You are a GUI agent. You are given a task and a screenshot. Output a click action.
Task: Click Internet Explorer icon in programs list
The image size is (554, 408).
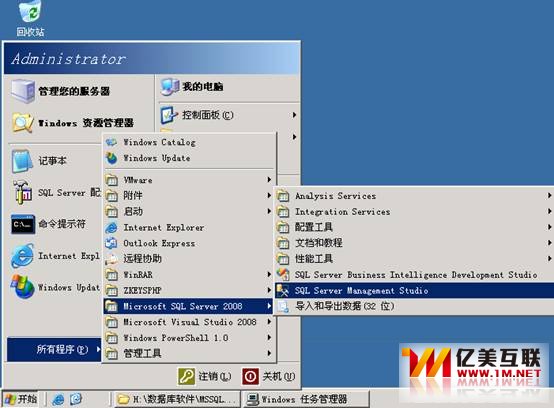[111, 227]
